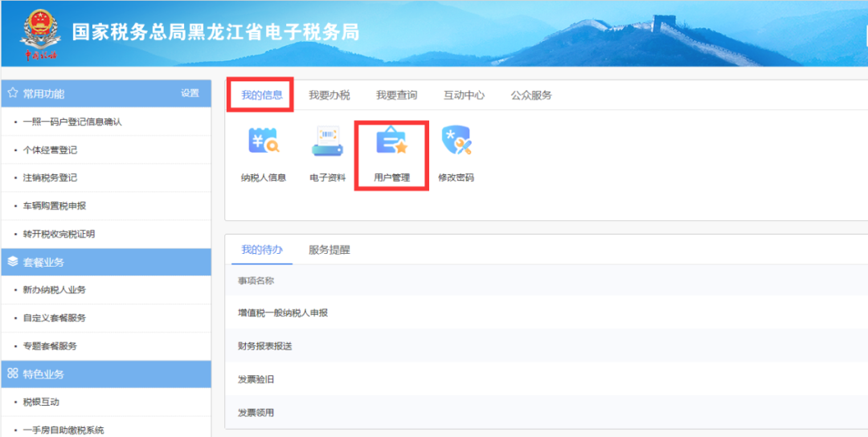Open the 纳税人信息 icon
The height and width of the screenshot is (437, 868).
264,141
